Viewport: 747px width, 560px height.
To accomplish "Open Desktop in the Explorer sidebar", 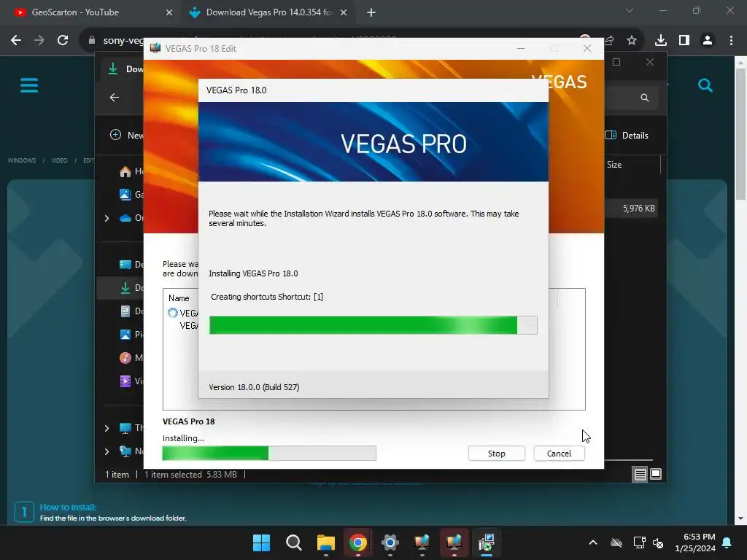I will [x=131, y=264].
